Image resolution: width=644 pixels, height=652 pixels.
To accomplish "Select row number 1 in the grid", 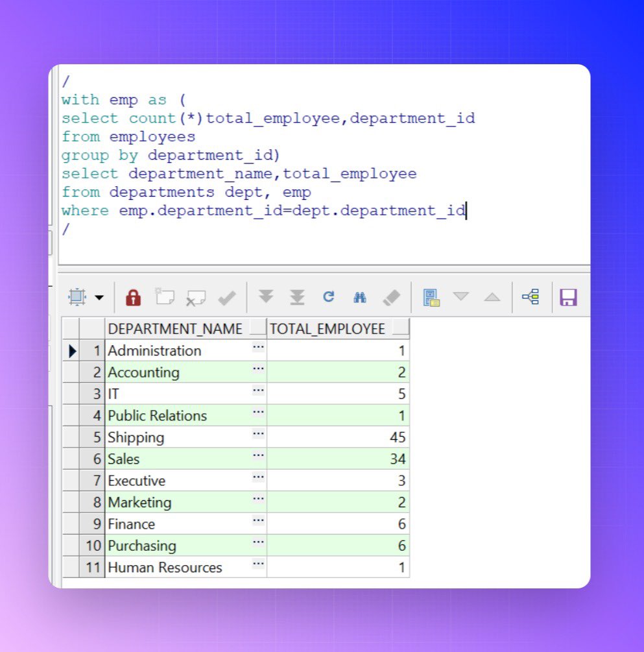I will click(x=92, y=350).
